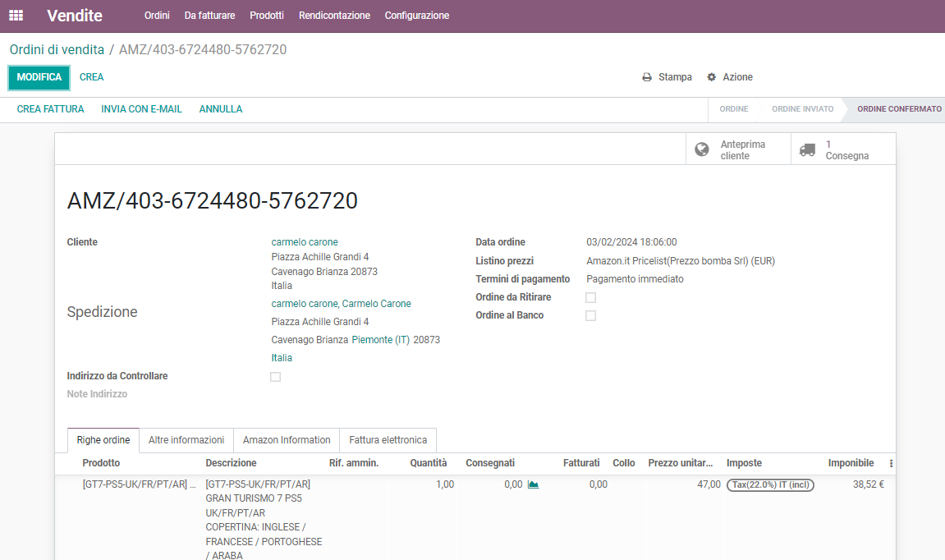Select the ORDINE INVIATO status step
This screenshot has height=560, width=945.
802,109
